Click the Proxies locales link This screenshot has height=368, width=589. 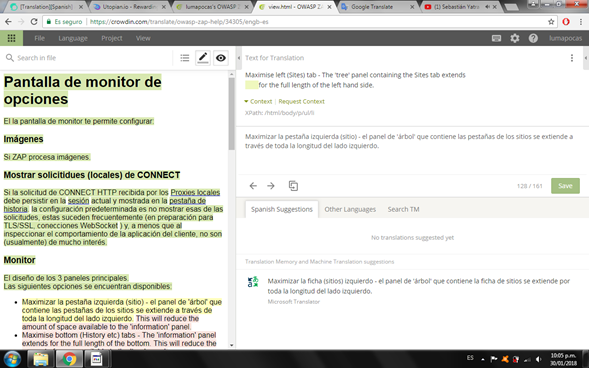tap(195, 192)
